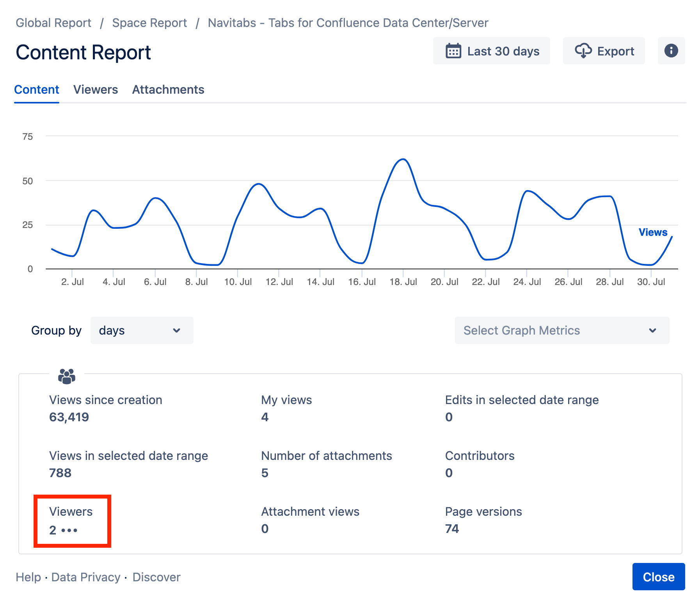
Task: Click the viewers group icon above the stats
Action: (66, 376)
